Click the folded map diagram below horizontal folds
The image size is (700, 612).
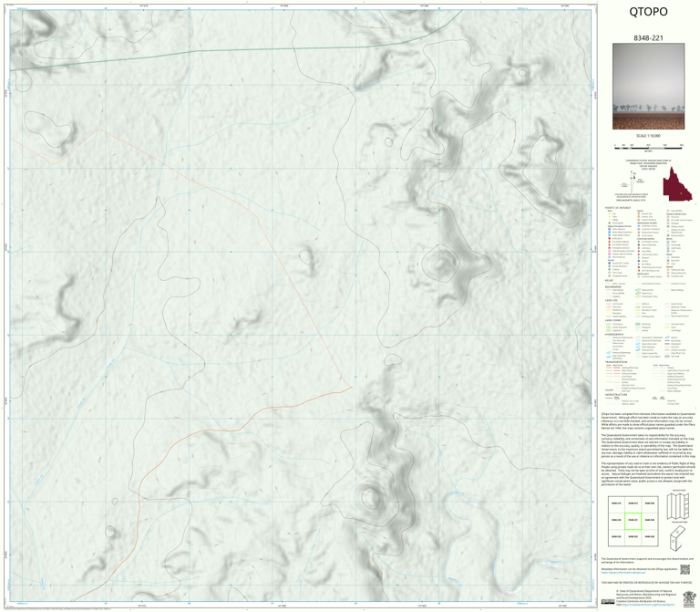678,538
